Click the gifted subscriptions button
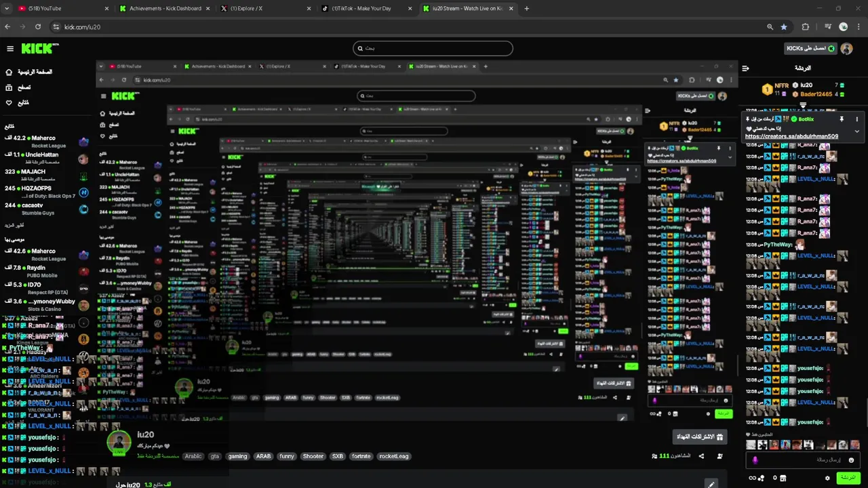The width and height of the screenshot is (868, 488). pos(700,436)
